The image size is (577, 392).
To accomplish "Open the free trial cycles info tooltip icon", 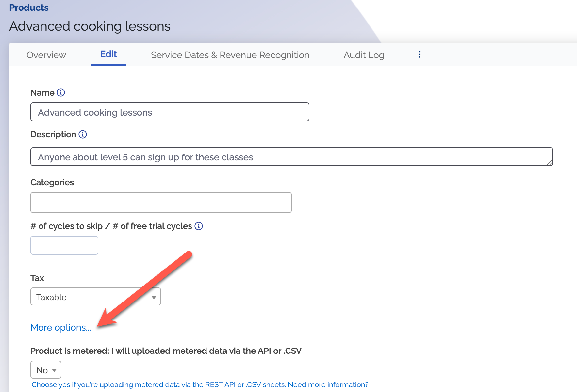I will click(x=199, y=226).
